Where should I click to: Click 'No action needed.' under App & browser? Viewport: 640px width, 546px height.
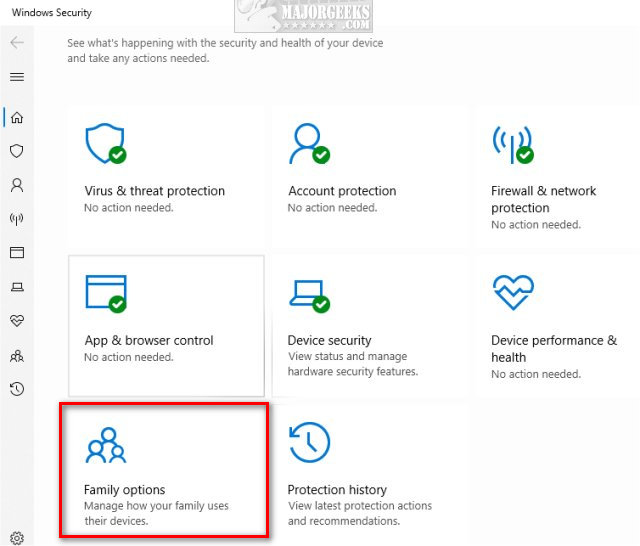pos(129,357)
